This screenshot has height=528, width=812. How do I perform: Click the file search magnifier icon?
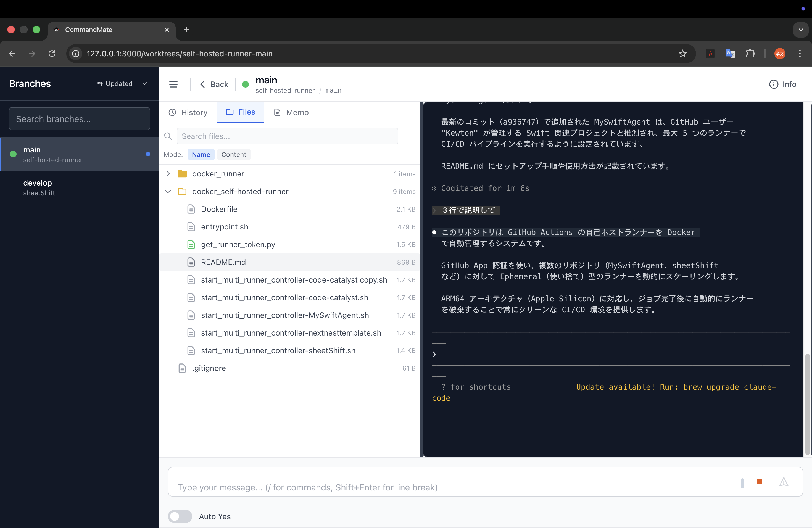pos(168,136)
